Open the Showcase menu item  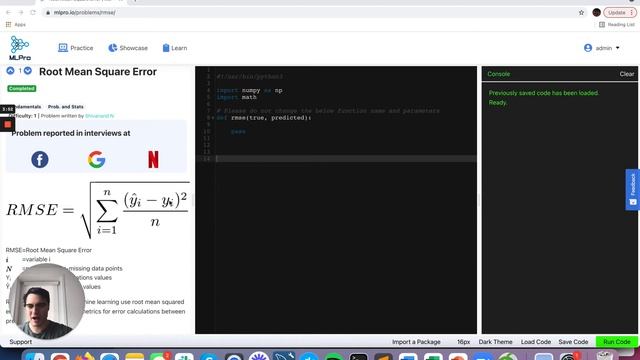click(x=128, y=48)
